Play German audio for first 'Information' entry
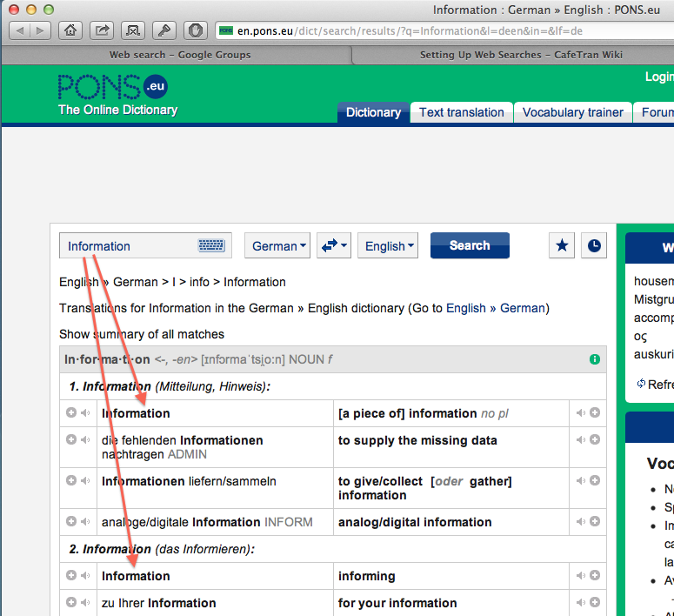 click(84, 413)
